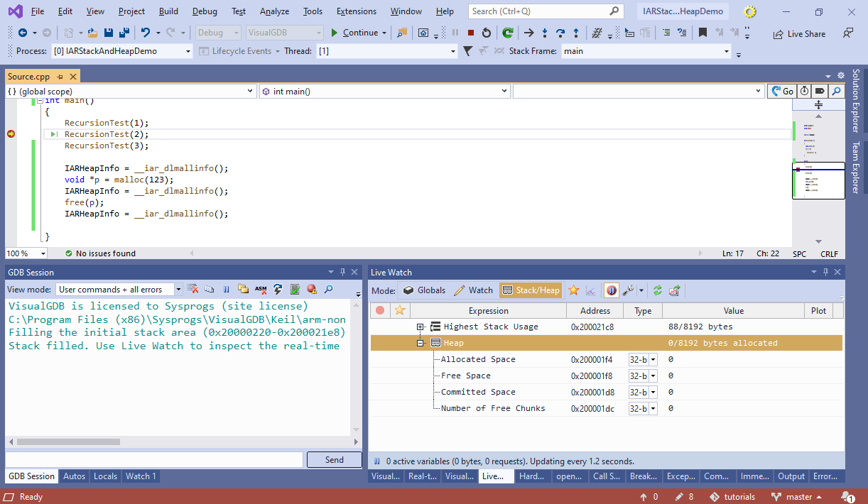Viewport: 868px width, 504px height.
Task: Switch Live Watch mode to Watch
Action: 473,290
